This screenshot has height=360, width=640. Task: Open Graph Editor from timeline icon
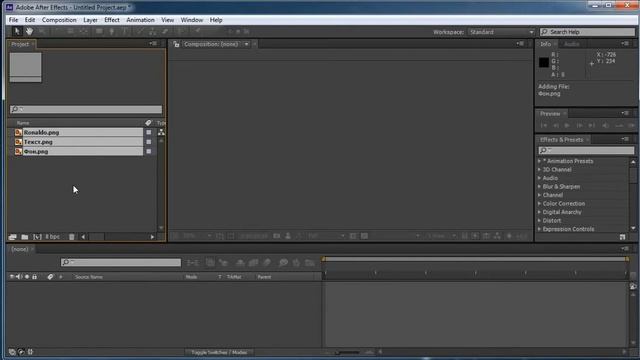[310, 262]
